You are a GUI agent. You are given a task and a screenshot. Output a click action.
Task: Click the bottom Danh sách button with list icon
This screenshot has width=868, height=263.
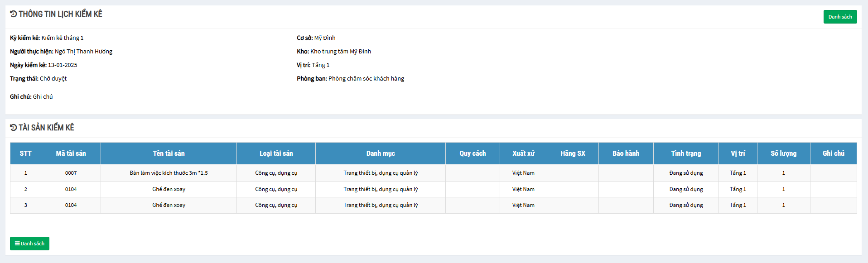[29, 244]
